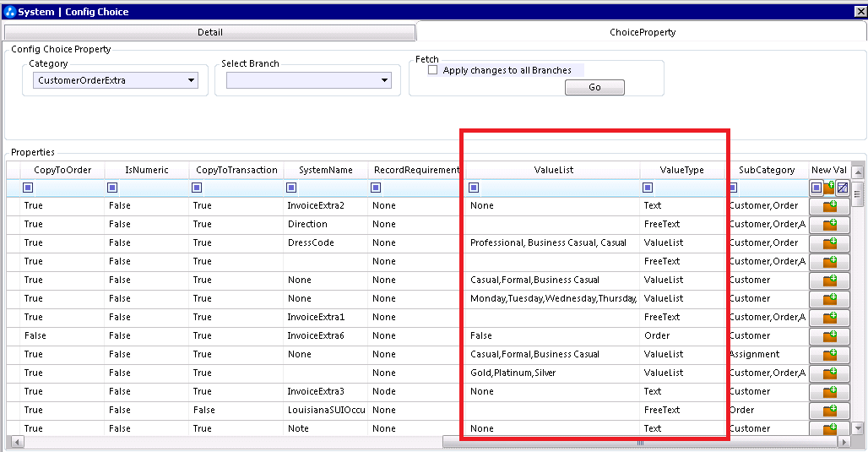Switch to the Detail tab

coord(209,32)
